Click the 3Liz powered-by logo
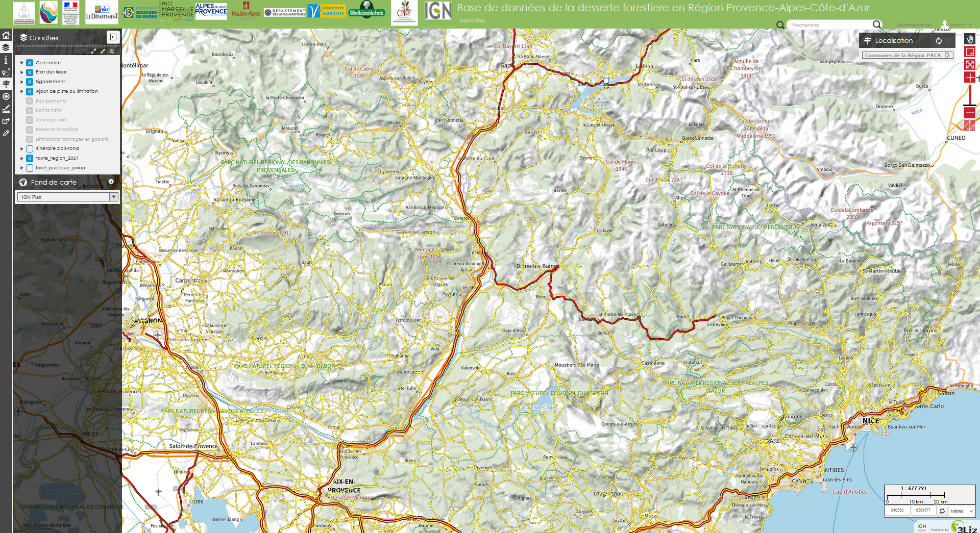980x533 pixels. coord(964,527)
